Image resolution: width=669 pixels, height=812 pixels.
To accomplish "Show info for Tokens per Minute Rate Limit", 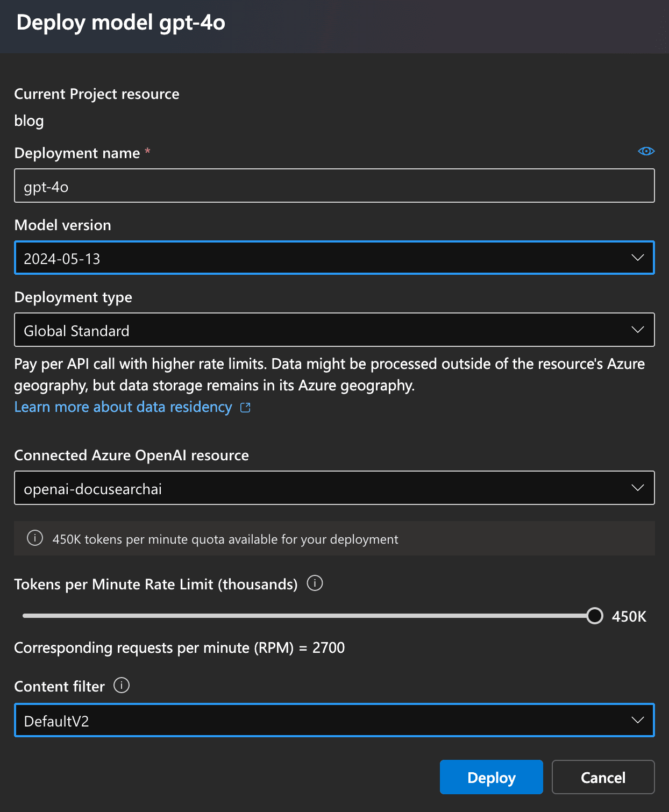I will click(x=315, y=583).
